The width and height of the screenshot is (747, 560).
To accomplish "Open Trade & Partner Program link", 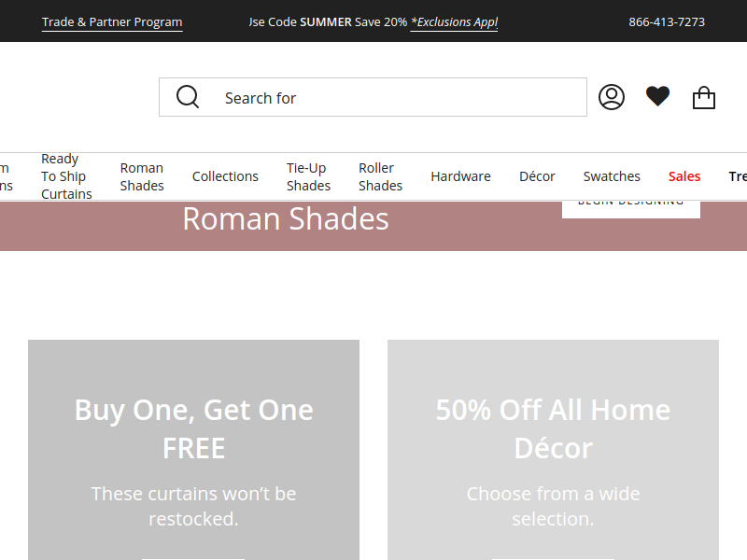I will [x=112, y=22].
